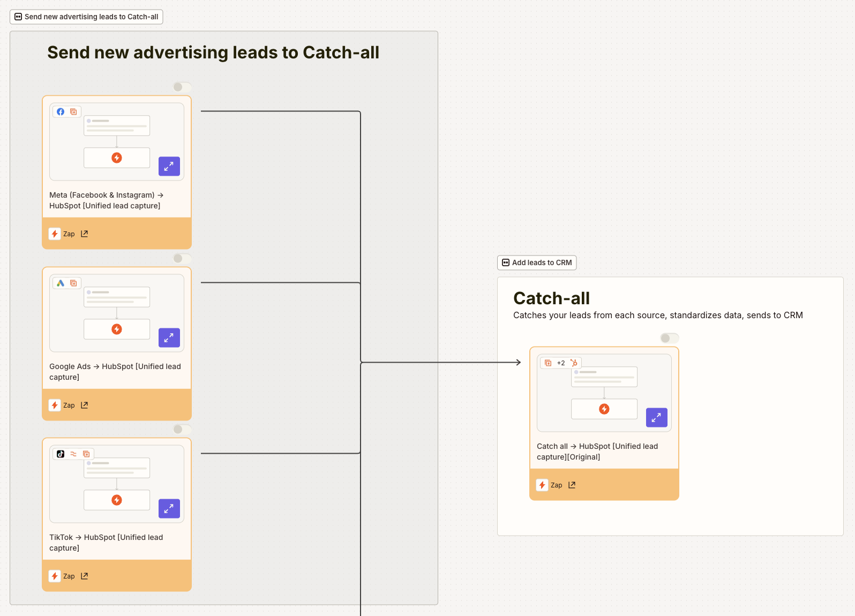
Task: Toggle the Meta Facebook & Instagram zap on
Action: [182, 87]
